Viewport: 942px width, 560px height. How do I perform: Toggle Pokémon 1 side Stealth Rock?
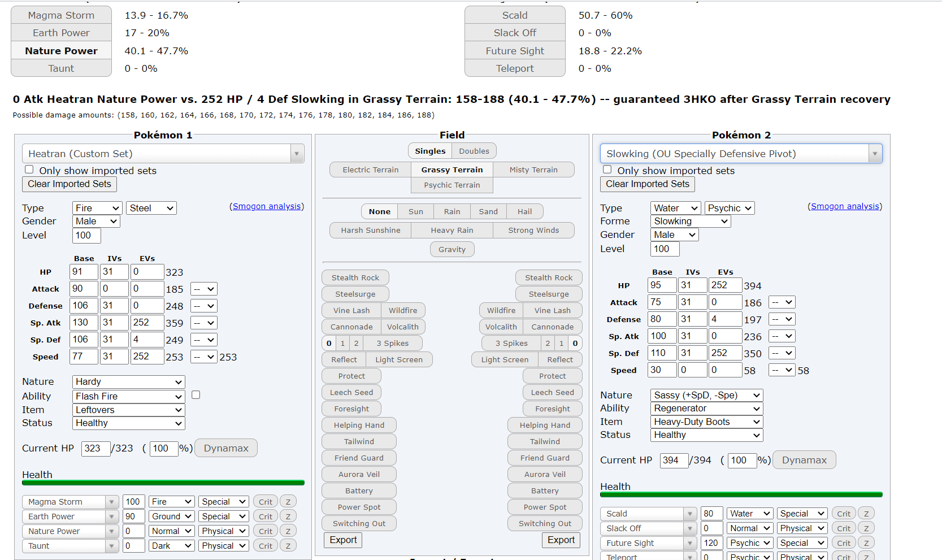pos(355,277)
